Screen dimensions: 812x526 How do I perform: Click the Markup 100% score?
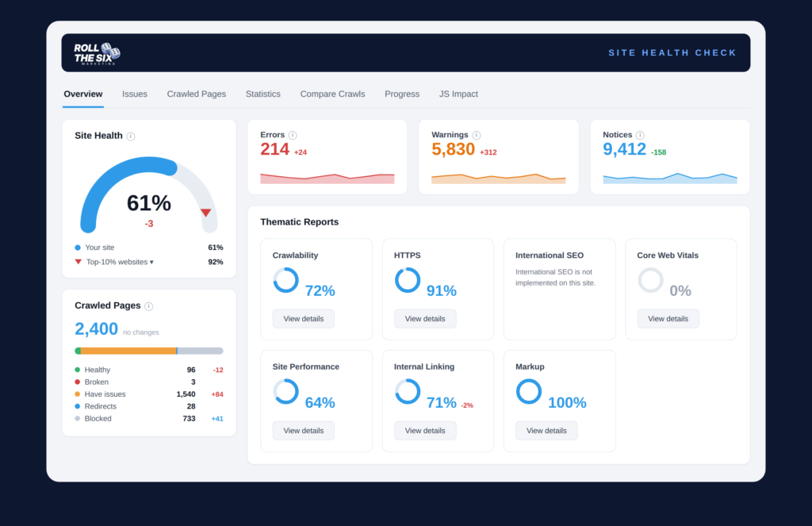(x=567, y=403)
